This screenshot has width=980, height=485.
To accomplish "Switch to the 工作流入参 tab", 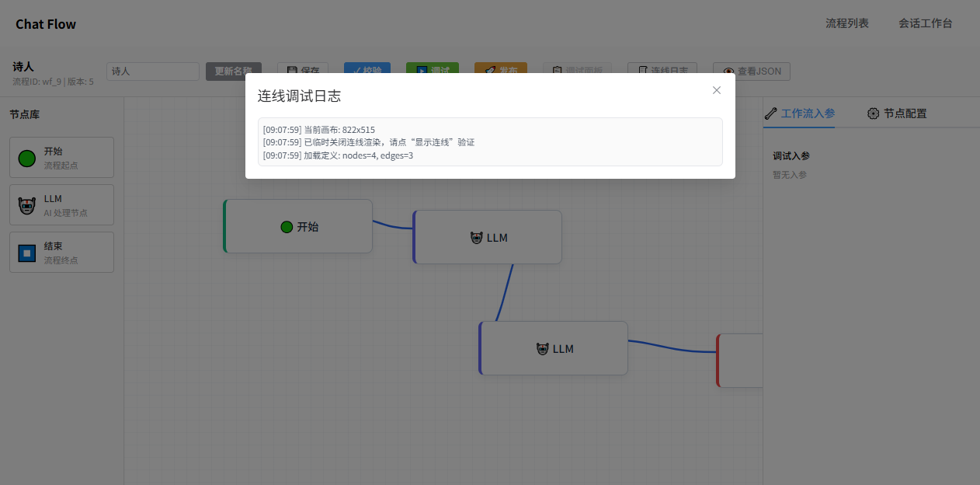I will coord(799,113).
